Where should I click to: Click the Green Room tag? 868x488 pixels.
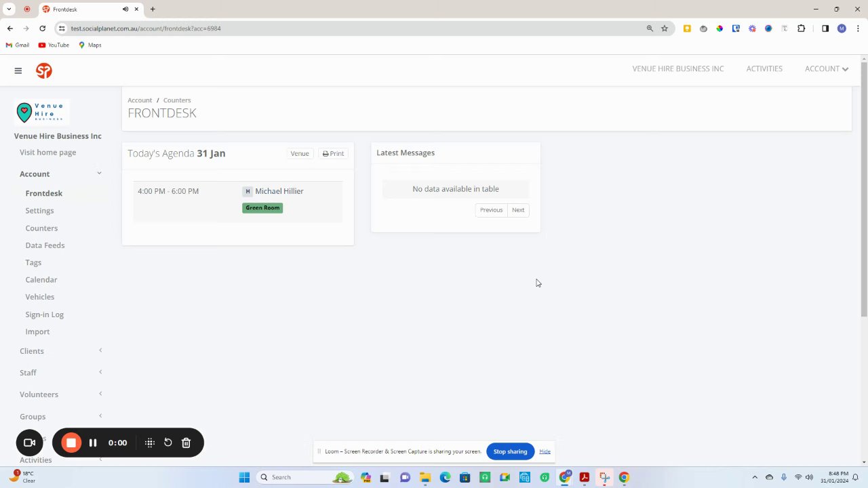(262, 208)
